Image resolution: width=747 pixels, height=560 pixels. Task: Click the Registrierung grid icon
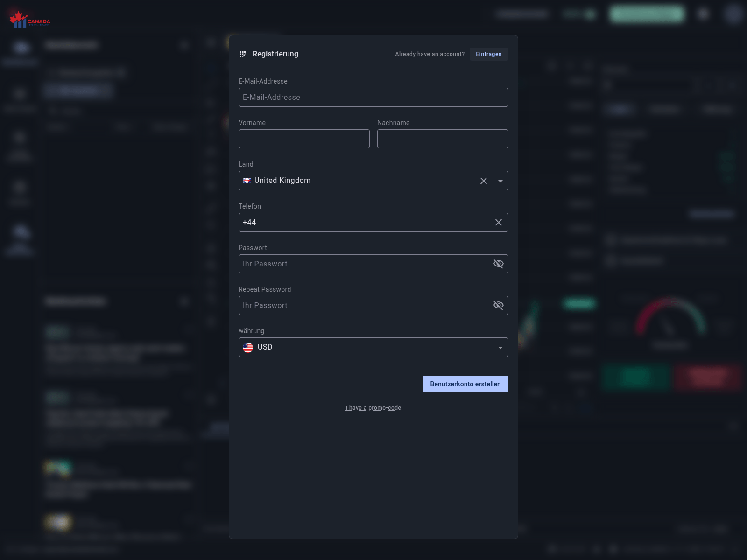click(243, 54)
